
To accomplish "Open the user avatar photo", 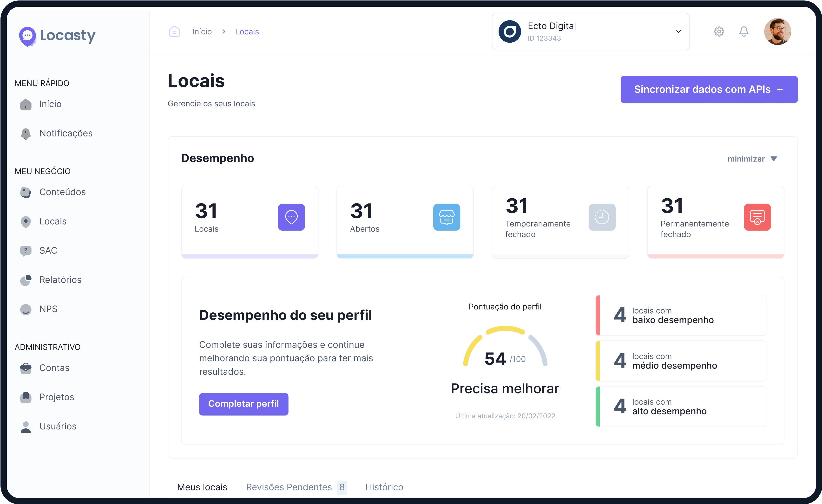I will pos(777,32).
